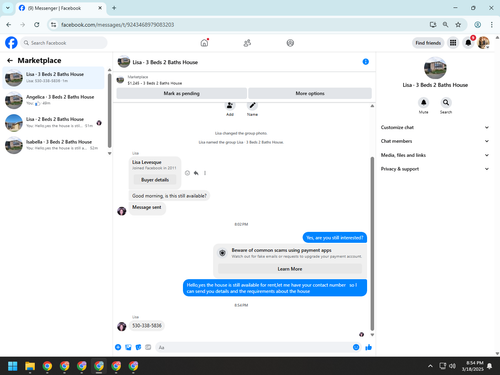This screenshot has width=500, height=375.
Task: Open the Groups icon in top navigation
Action: point(290,43)
